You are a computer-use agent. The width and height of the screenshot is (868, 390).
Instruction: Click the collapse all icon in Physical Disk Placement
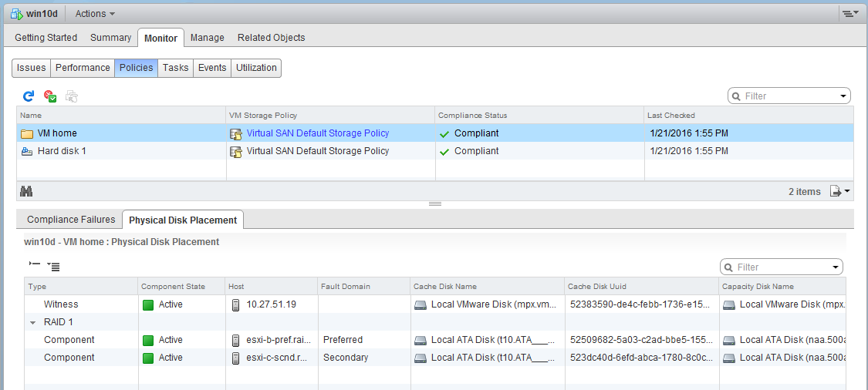[x=34, y=264]
